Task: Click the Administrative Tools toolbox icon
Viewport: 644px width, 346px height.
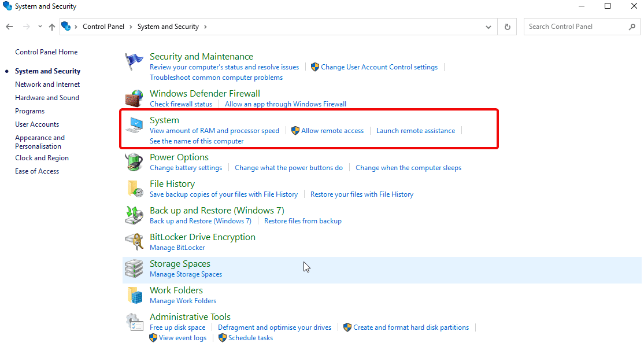Action: [x=134, y=322]
